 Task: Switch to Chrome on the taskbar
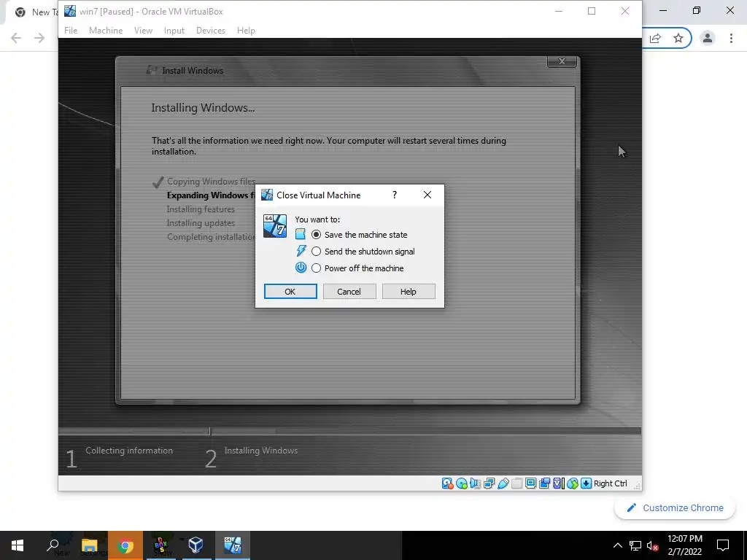[125, 545]
